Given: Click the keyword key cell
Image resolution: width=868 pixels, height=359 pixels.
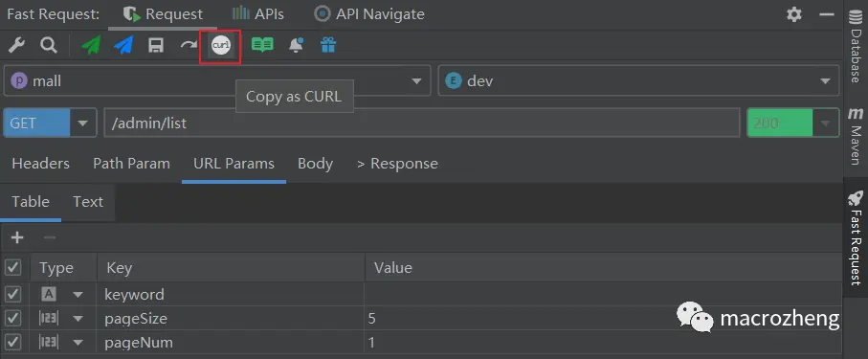Looking at the screenshot, I should [x=231, y=294].
